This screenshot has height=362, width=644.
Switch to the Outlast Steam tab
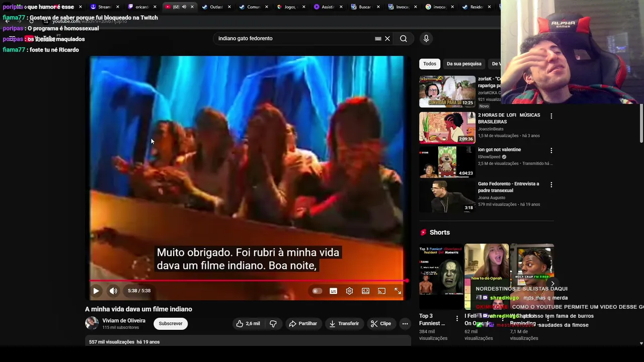click(216, 7)
